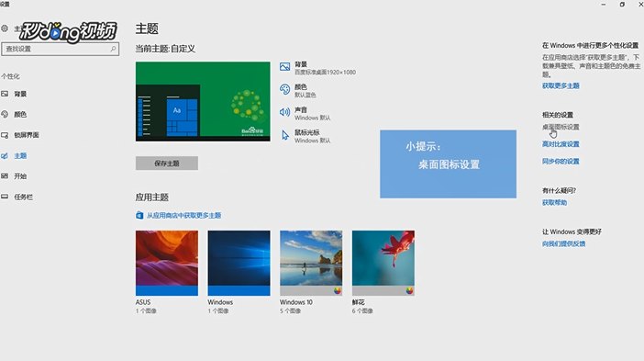Image resolution: width=644 pixels, height=361 pixels.
Task: Go to 开始 in the sidebar
Action: (20, 176)
